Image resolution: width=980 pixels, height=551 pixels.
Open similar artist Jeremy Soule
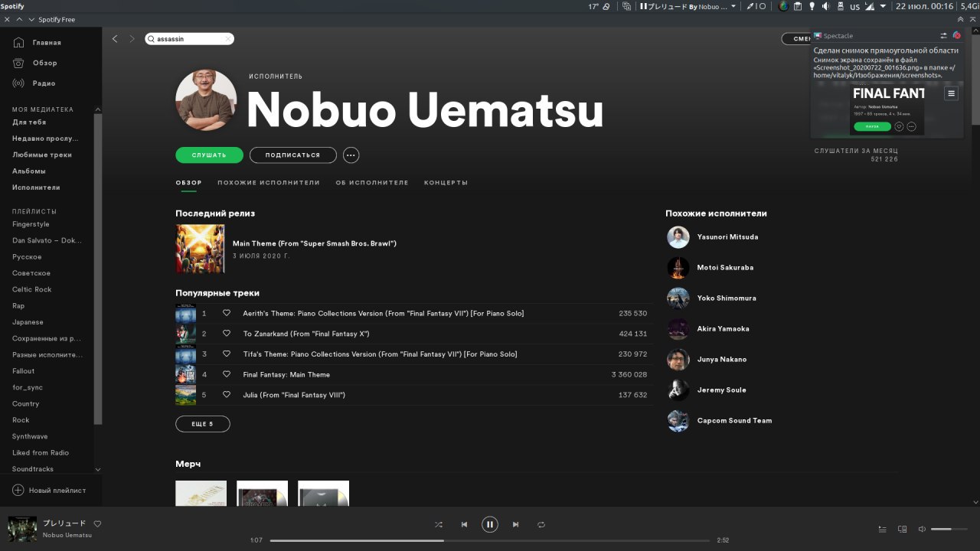[721, 390]
